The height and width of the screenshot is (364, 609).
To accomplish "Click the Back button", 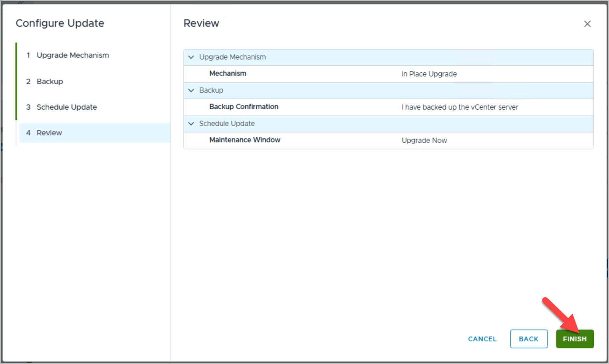I will [x=528, y=339].
